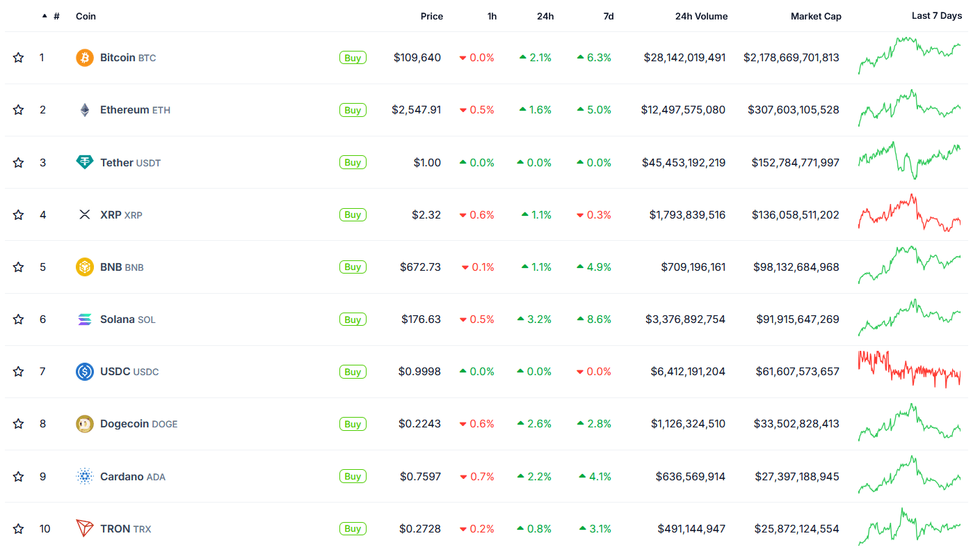Sort by the 24h Volume header
The height and width of the screenshot is (552, 980).
[x=701, y=16]
